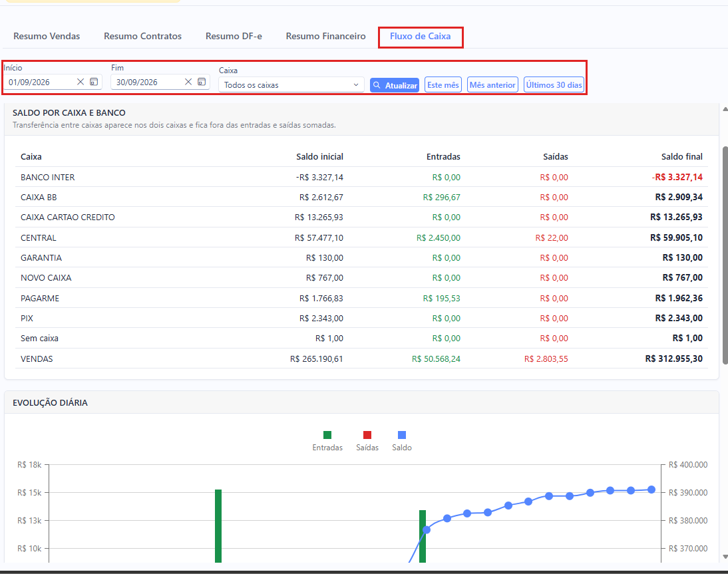Image resolution: width=728 pixels, height=574 pixels.
Task: Apply the 'Mês anterior' filter
Action: tap(492, 85)
